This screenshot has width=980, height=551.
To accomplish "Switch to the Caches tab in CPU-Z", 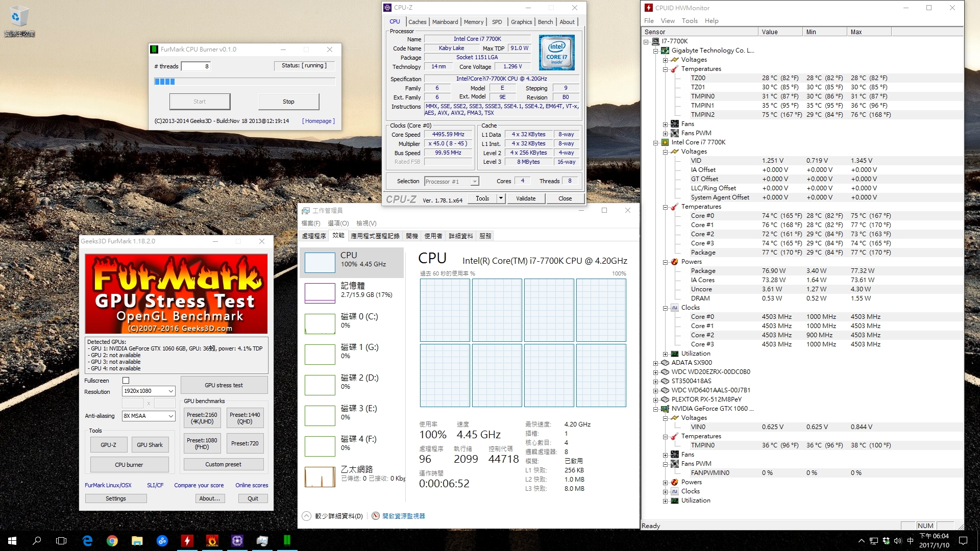I will click(x=417, y=22).
